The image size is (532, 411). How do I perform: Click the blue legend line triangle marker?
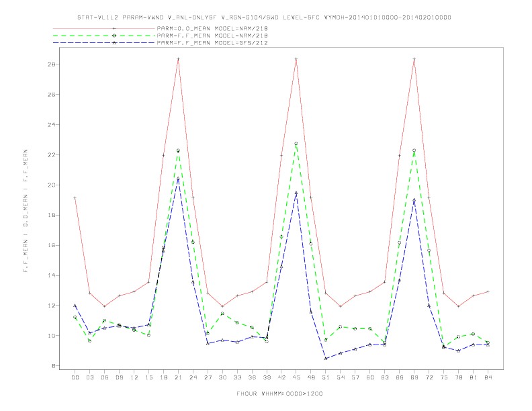(114, 43)
